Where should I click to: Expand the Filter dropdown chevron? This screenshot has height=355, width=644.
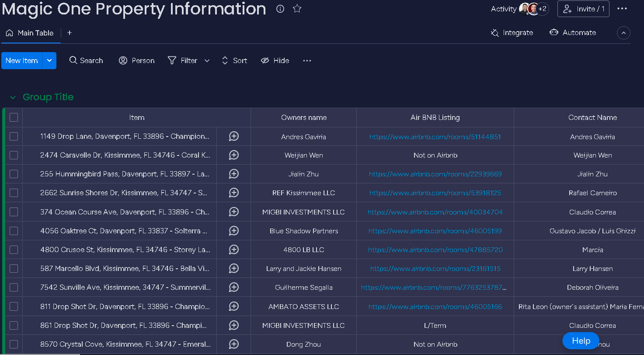pyautogui.click(x=207, y=61)
